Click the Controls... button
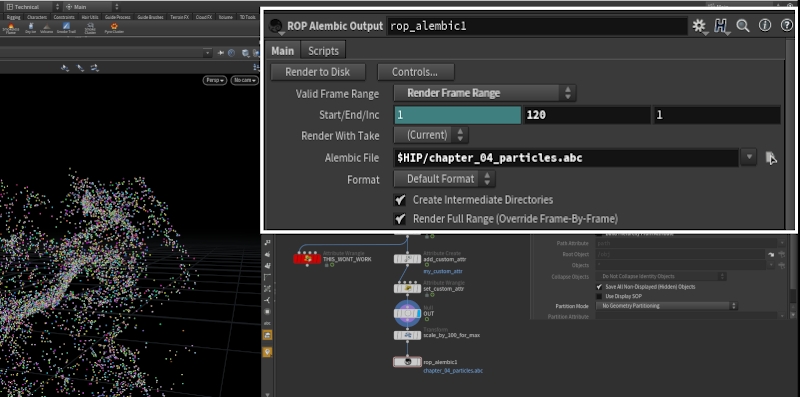This screenshot has width=800, height=397. [415, 72]
